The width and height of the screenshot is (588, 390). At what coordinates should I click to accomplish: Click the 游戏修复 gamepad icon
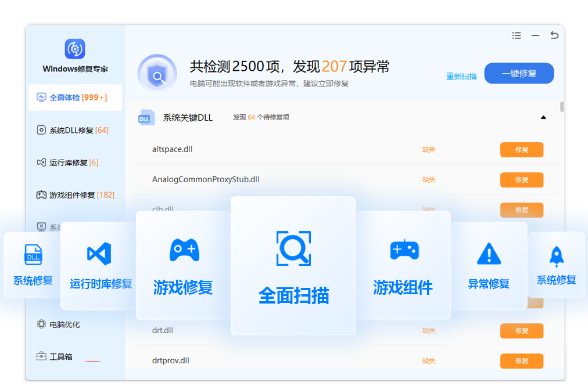[184, 250]
